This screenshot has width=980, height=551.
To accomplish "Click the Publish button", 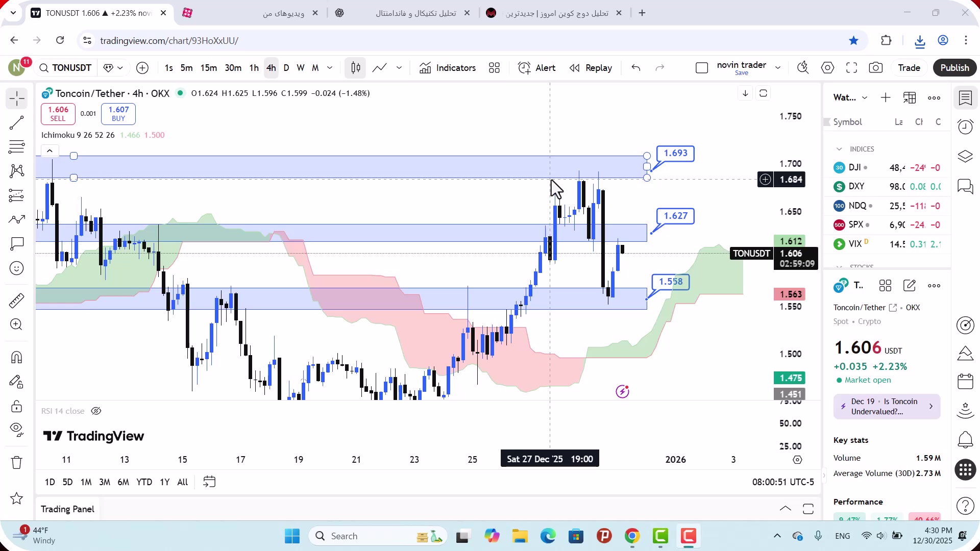I will (954, 68).
